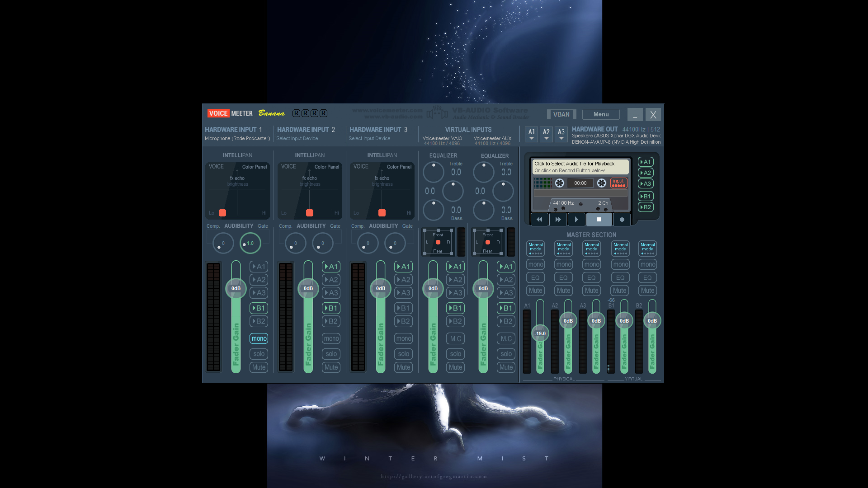Viewport: 868px width, 488px height.
Task: Start recording with the record button
Action: coord(622,220)
